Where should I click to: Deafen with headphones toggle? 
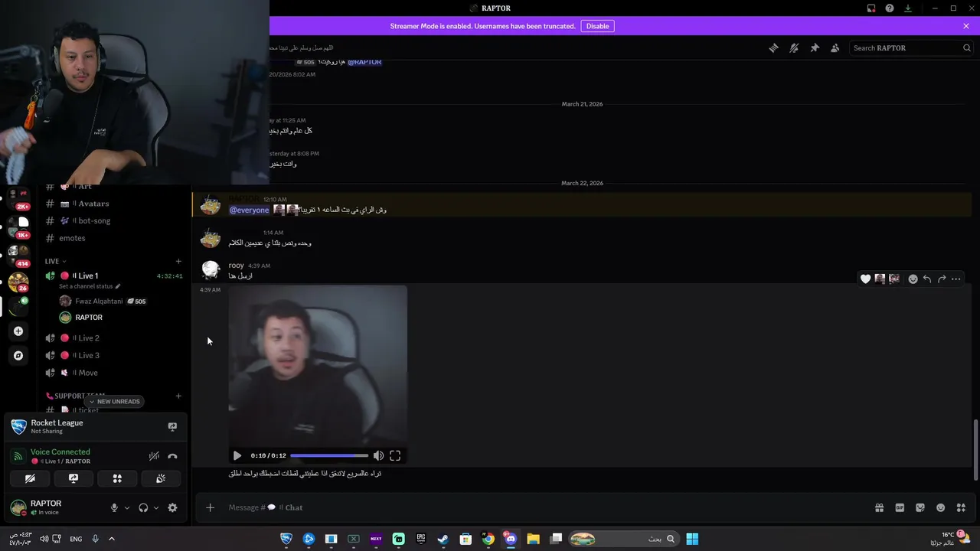point(143,507)
